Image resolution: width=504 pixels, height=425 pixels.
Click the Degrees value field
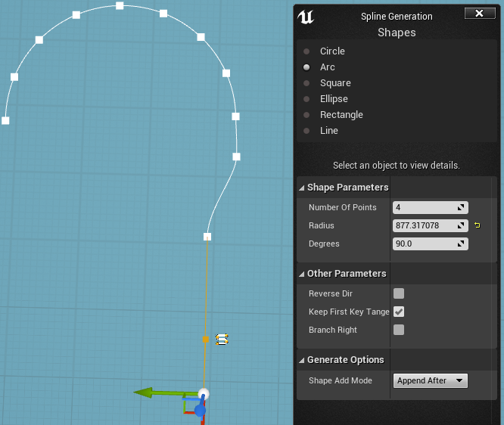coord(430,244)
